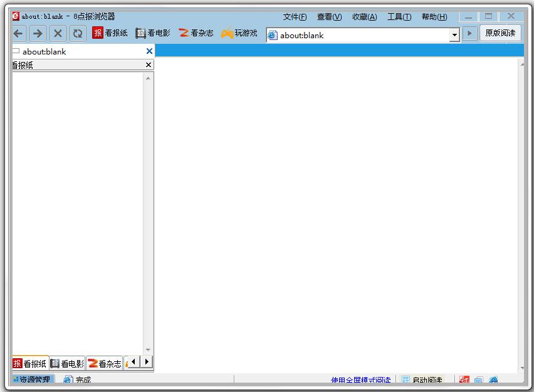
Task: Open 看报纸 in the top toolbar
Action: 110,33
